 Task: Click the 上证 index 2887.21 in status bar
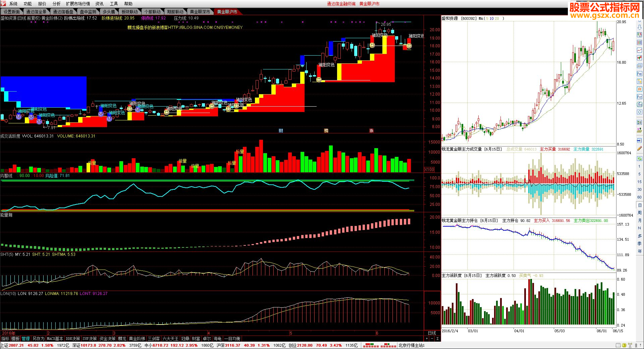12,345
